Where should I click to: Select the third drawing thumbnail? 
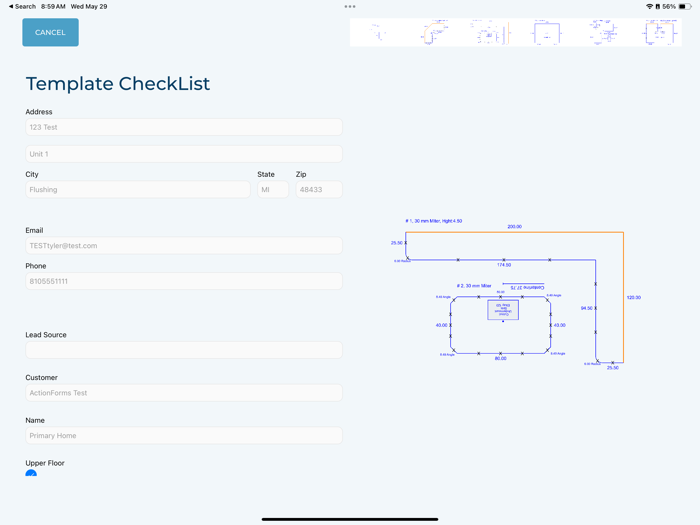pos(490,32)
